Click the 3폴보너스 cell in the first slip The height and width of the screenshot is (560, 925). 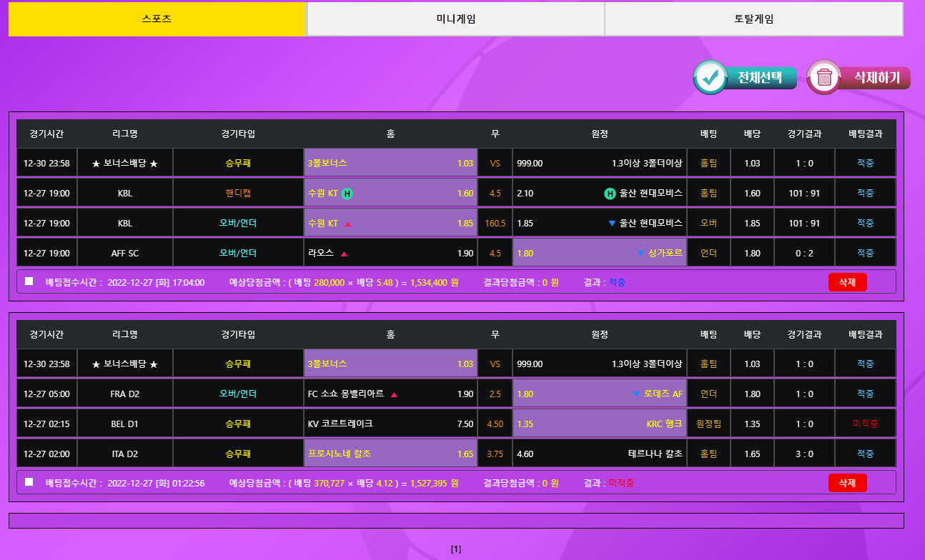coord(390,163)
